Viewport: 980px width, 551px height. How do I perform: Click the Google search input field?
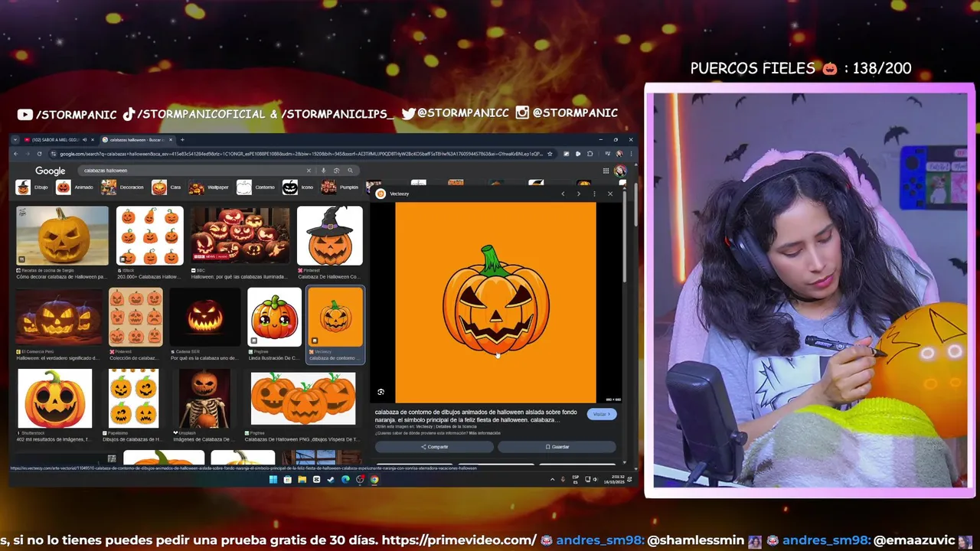coord(191,171)
